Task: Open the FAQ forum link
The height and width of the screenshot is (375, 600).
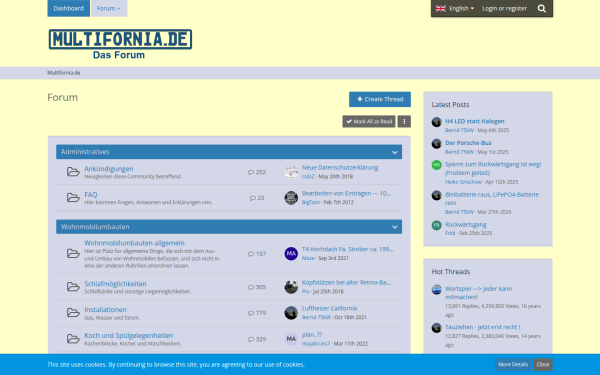Action: (x=91, y=194)
